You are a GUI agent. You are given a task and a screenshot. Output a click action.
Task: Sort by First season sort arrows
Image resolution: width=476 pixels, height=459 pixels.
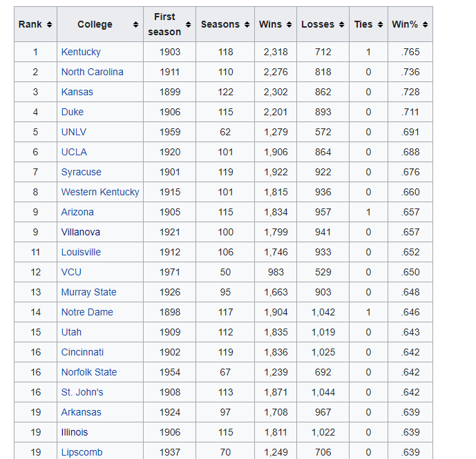pyautogui.click(x=188, y=25)
